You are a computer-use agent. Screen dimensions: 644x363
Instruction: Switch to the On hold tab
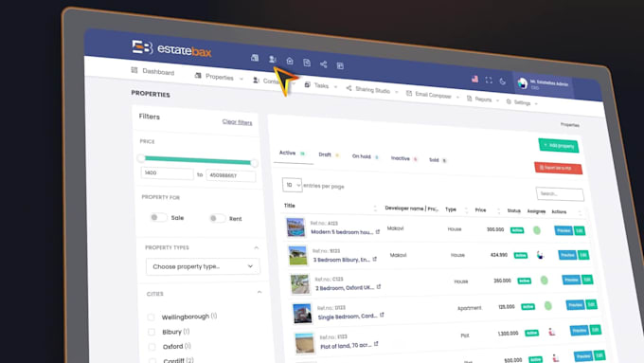(366, 156)
